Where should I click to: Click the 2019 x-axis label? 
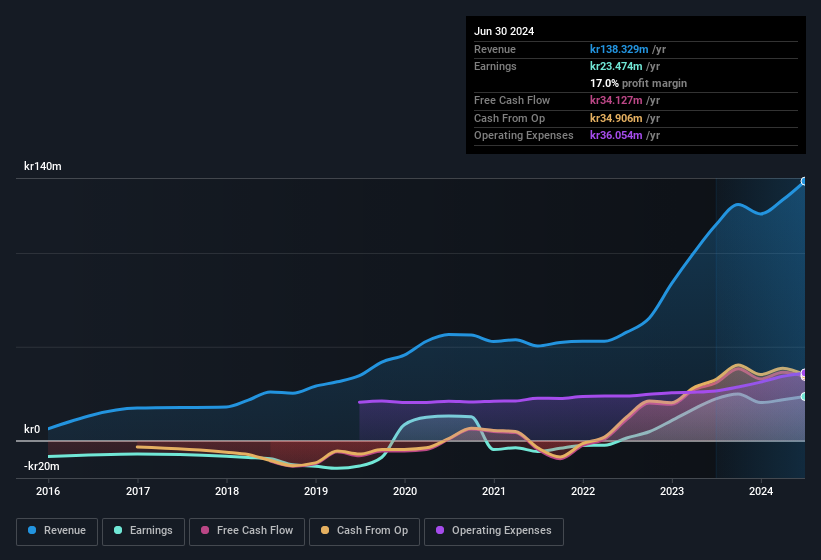tap(316, 491)
